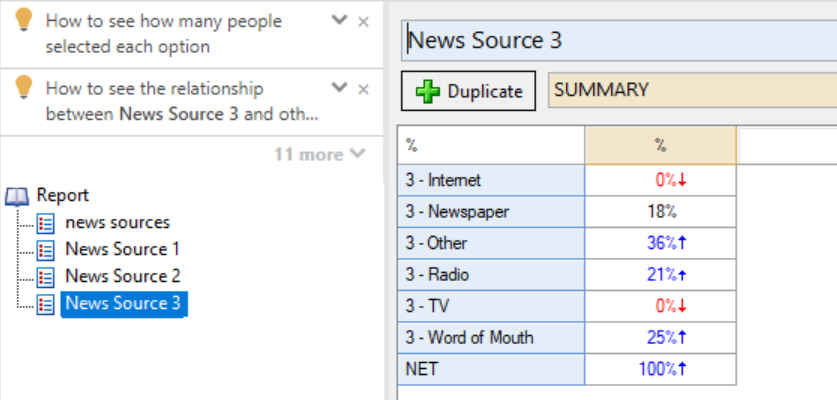Click the SUMMARY selector box
837x400 pixels.
tap(692, 90)
